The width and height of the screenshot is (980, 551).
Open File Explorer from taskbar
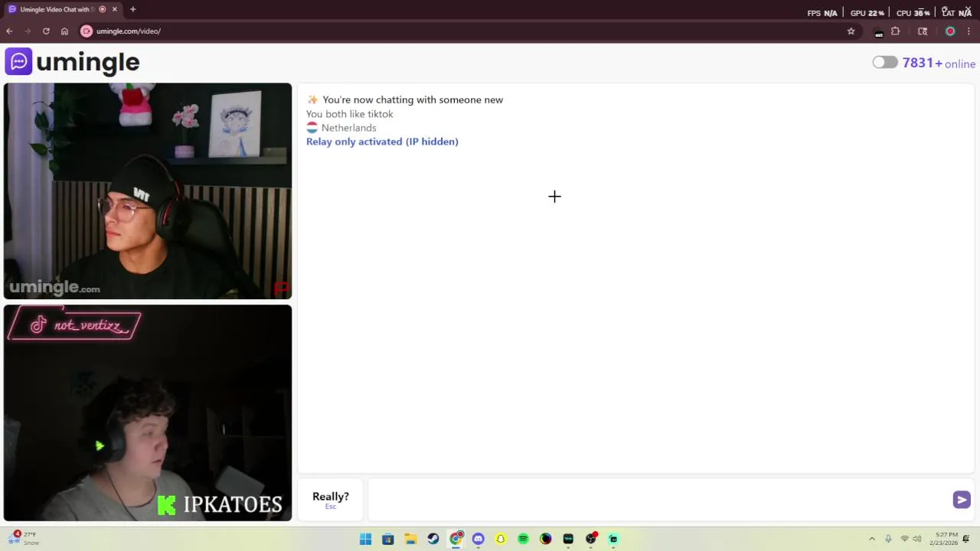pos(410,539)
